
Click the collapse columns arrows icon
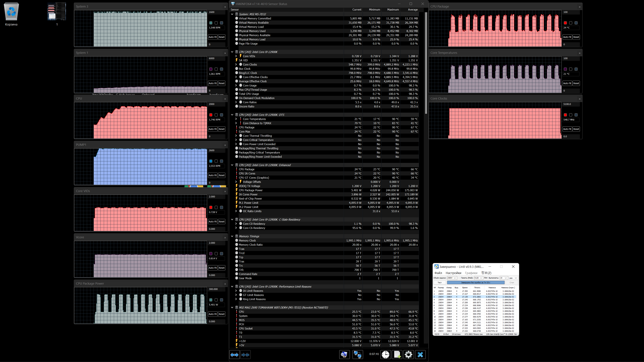click(x=245, y=354)
